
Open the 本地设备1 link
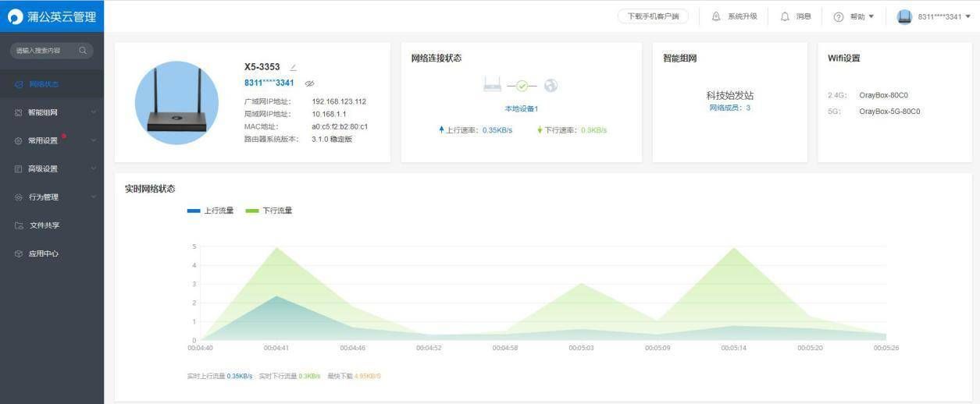click(x=522, y=108)
